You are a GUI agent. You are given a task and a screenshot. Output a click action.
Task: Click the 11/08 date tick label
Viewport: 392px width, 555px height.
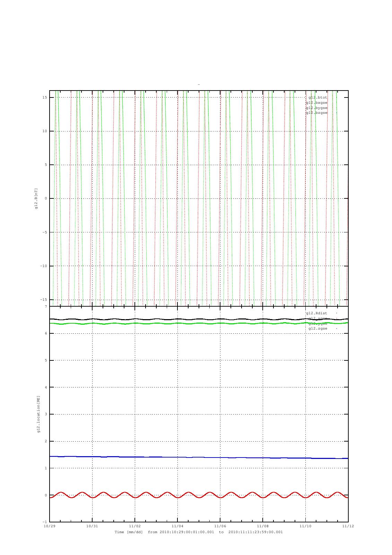(x=263, y=526)
